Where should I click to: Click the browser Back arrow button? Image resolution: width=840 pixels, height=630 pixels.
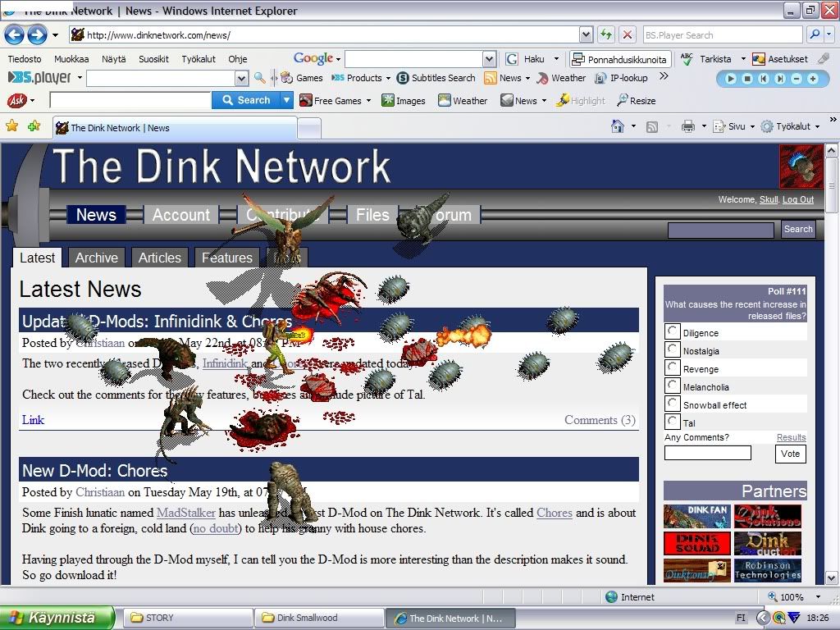pyautogui.click(x=14, y=34)
